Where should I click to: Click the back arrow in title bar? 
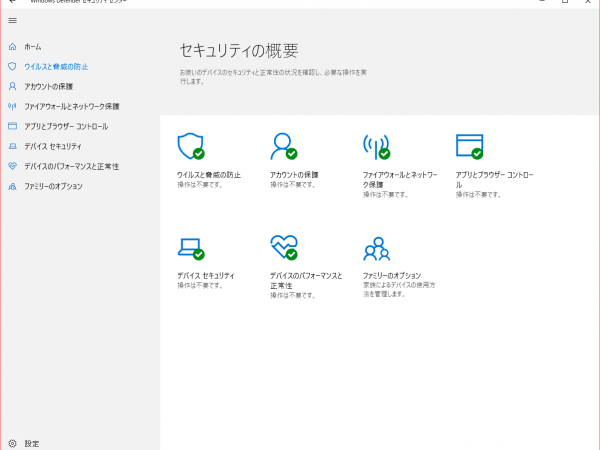pos(12,2)
